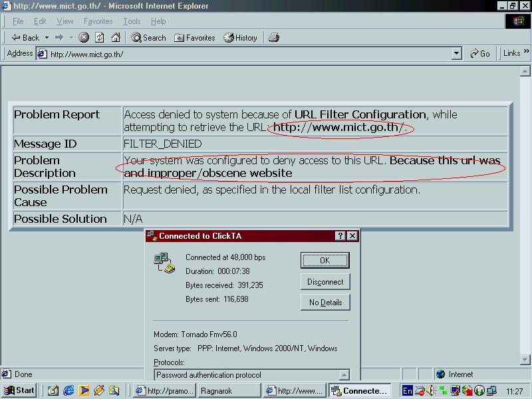Click the tray clock showing 11:27

point(515,391)
